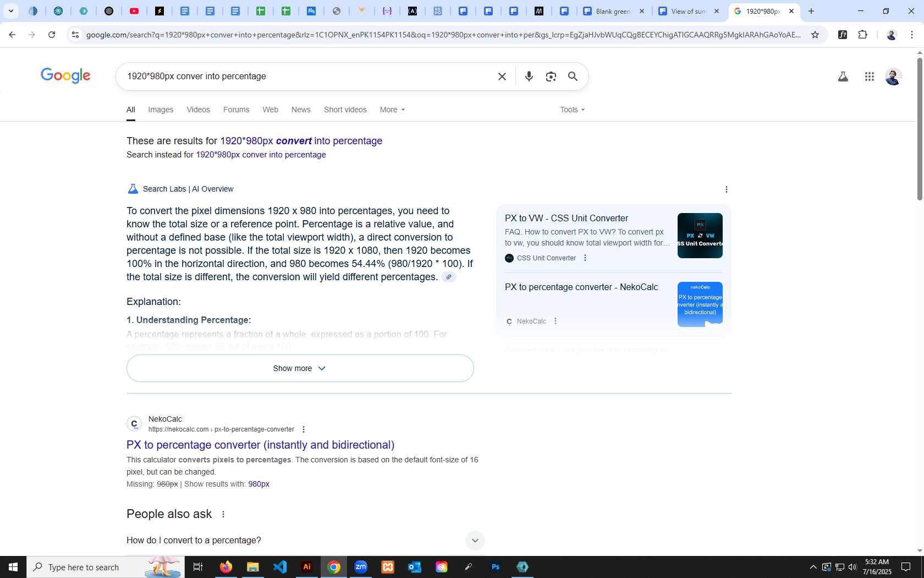The height and width of the screenshot is (578, 924).
Task: Click PX to VW card thumbnail
Action: pos(700,236)
